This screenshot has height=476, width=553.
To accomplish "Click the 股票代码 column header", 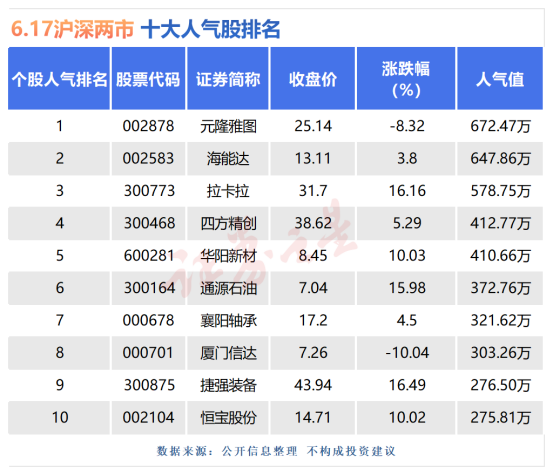I will (148, 79).
